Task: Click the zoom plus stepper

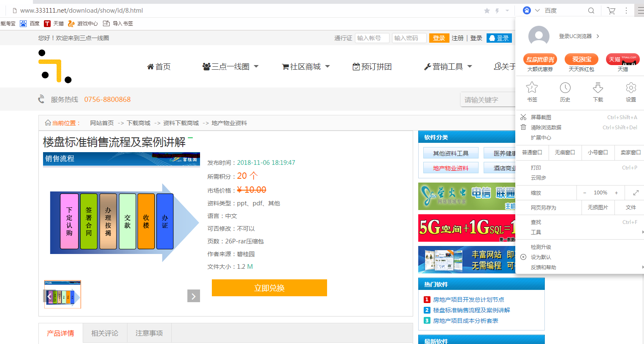Action: (x=616, y=193)
